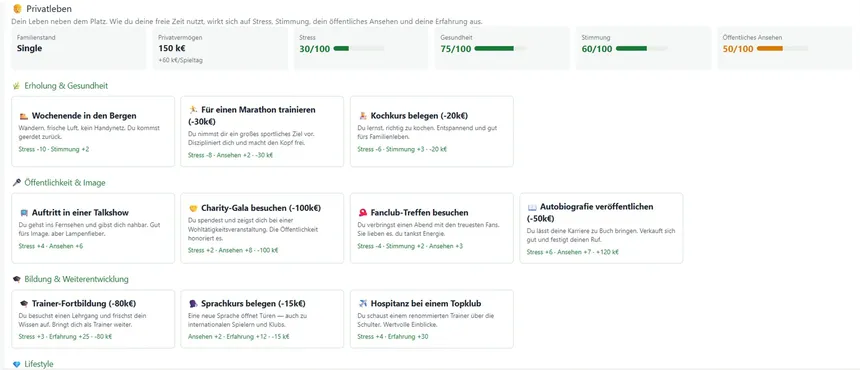Click the Autobiografie book icon
This screenshot has height=370, width=860.
pos(531,207)
